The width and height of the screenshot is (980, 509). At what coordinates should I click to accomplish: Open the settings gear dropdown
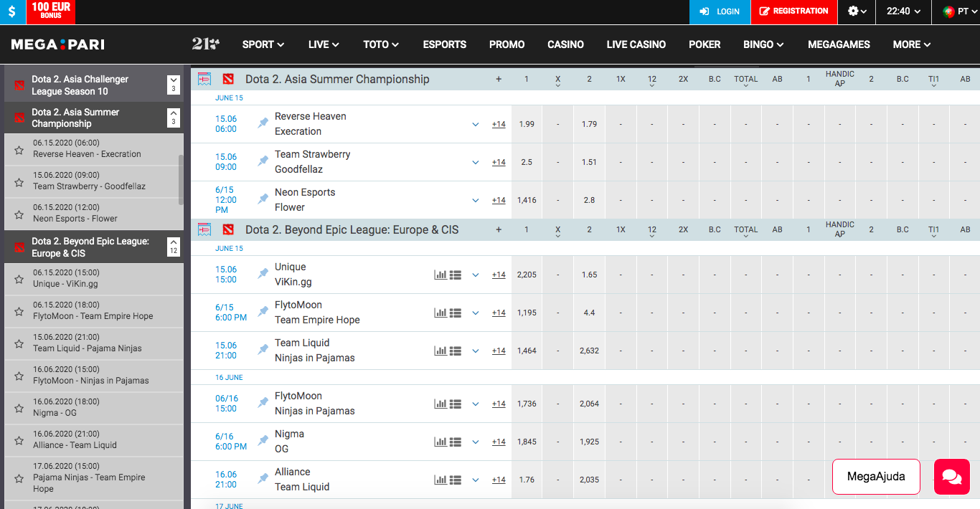pyautogui.click(x=857, y=11)
